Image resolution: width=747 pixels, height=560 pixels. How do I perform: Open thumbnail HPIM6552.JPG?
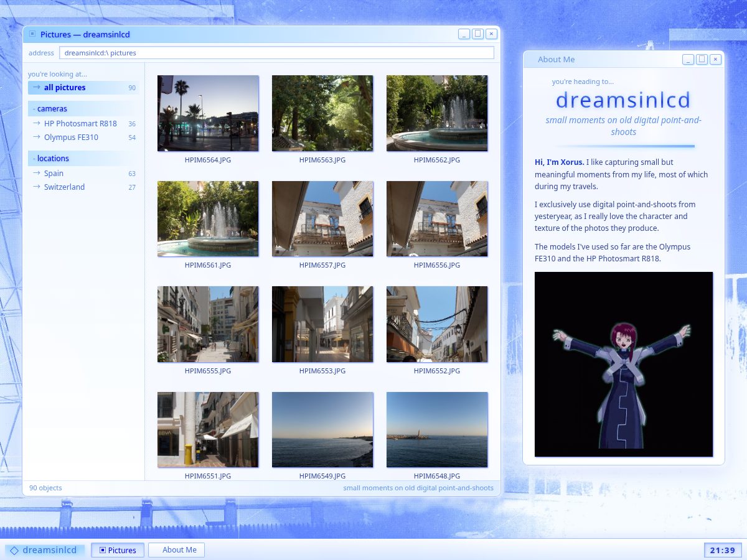437,324
